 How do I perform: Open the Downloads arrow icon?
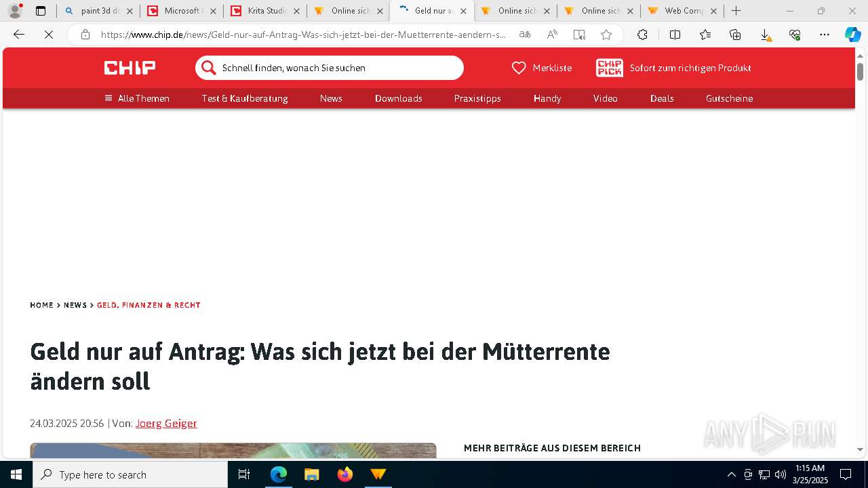[x=765, y=35]
